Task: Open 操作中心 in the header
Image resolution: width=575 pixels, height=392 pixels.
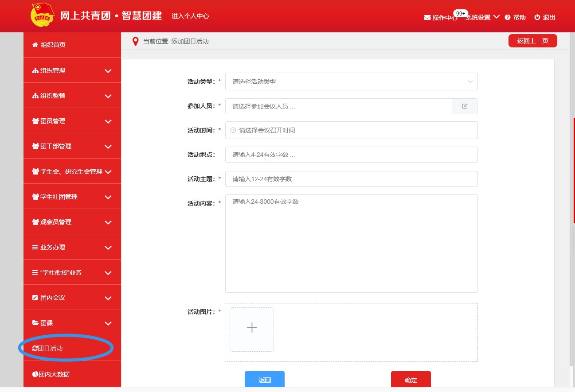Action: pos(445,18)
